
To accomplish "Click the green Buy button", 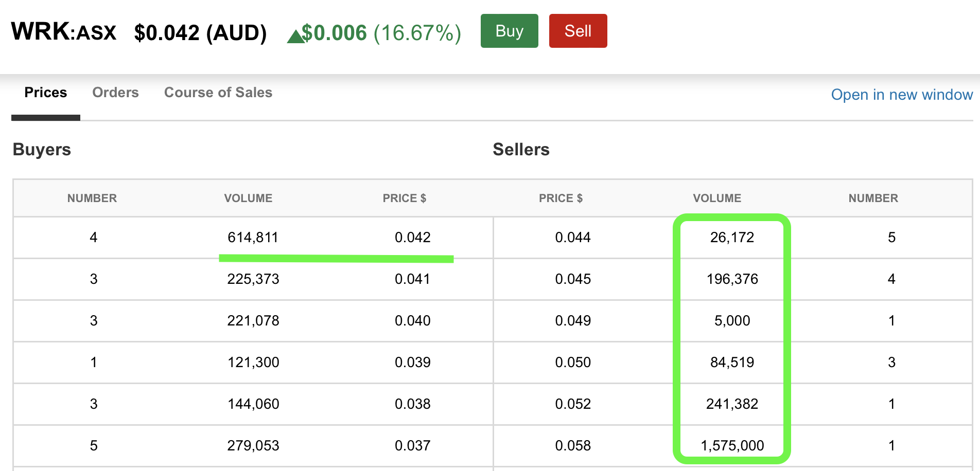I will [x=509, y=31].
